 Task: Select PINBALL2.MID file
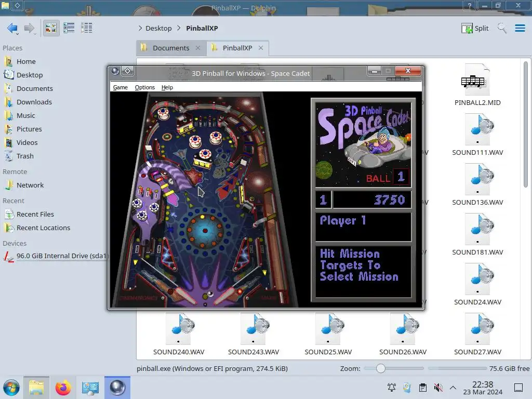click(x=477, y=85)
